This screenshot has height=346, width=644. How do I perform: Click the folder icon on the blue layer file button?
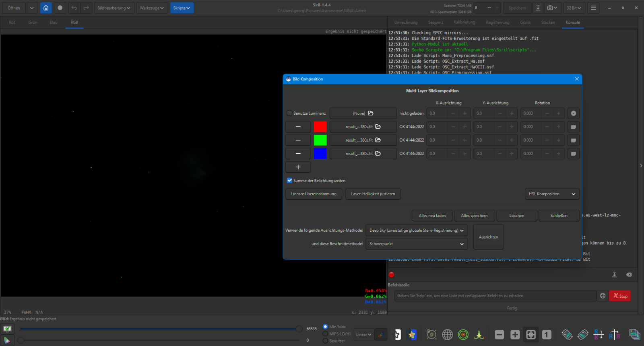click(x=378, y=153)
